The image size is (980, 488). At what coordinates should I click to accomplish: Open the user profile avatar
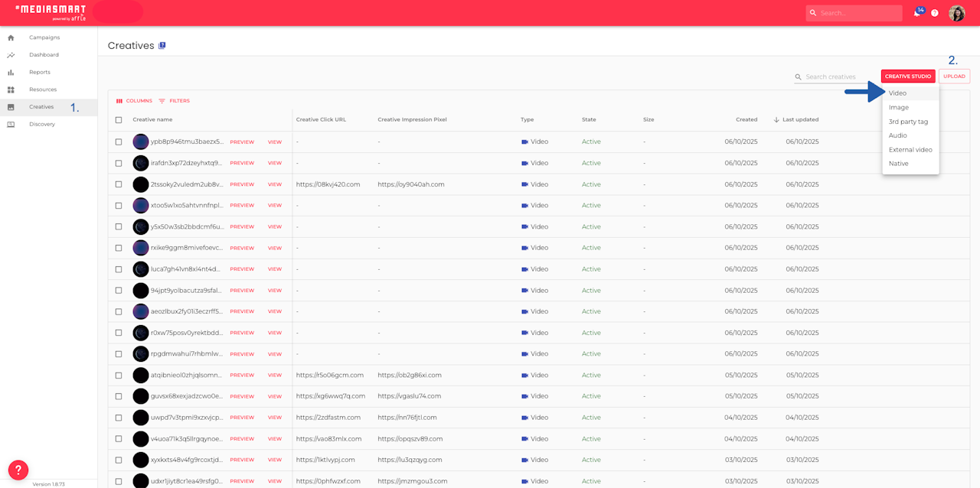956,13
